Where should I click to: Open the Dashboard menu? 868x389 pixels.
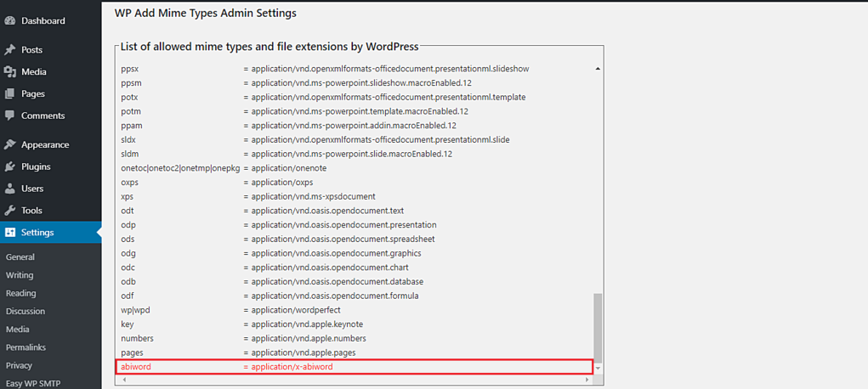click(x=43, y=21)
